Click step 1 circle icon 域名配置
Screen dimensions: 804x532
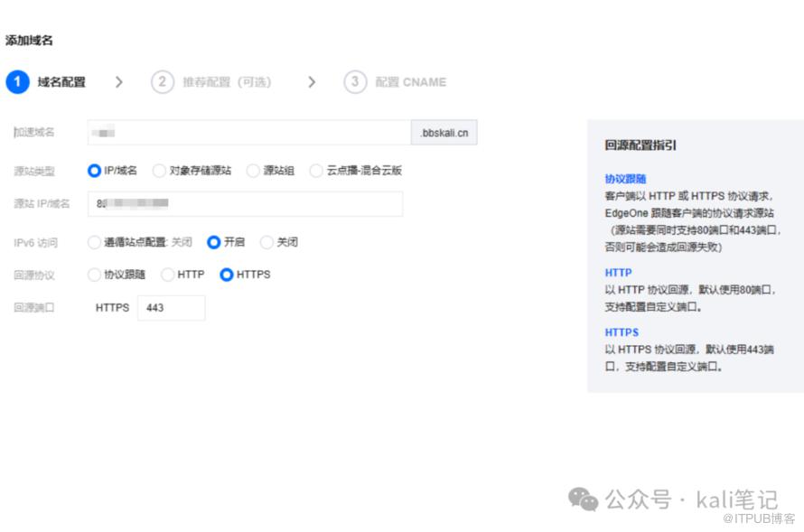[17, 82]
